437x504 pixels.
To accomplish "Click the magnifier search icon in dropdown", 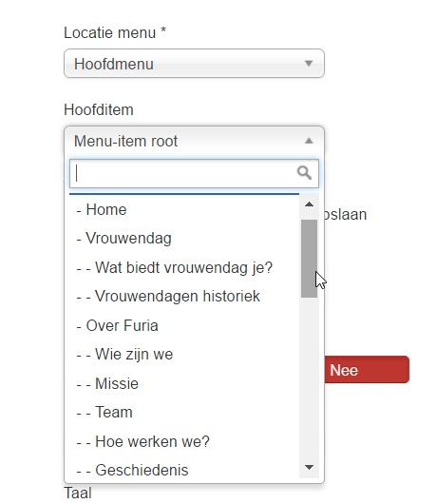I will coord(304,173).
